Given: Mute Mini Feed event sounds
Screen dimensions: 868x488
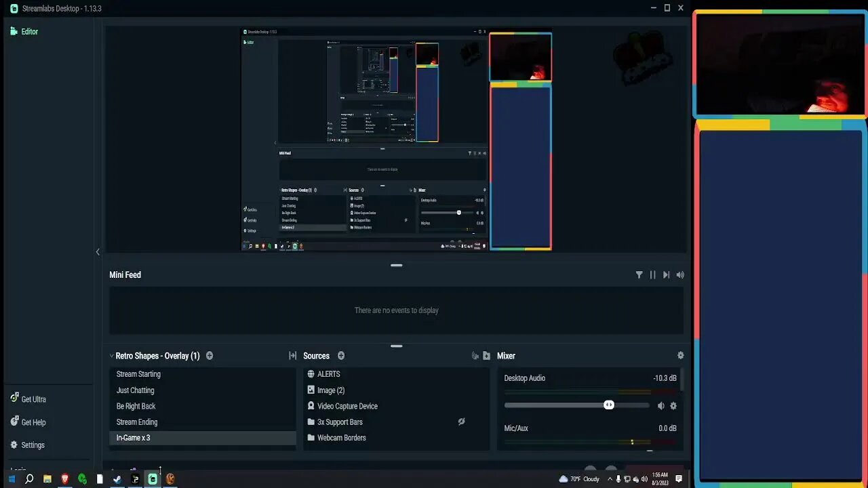Looking at the screenshot, I should 680,275.
